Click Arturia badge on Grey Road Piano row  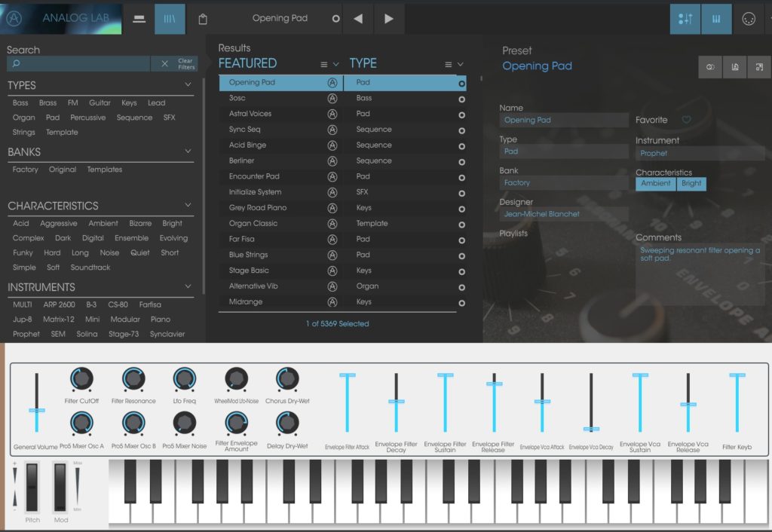[332, 208]
